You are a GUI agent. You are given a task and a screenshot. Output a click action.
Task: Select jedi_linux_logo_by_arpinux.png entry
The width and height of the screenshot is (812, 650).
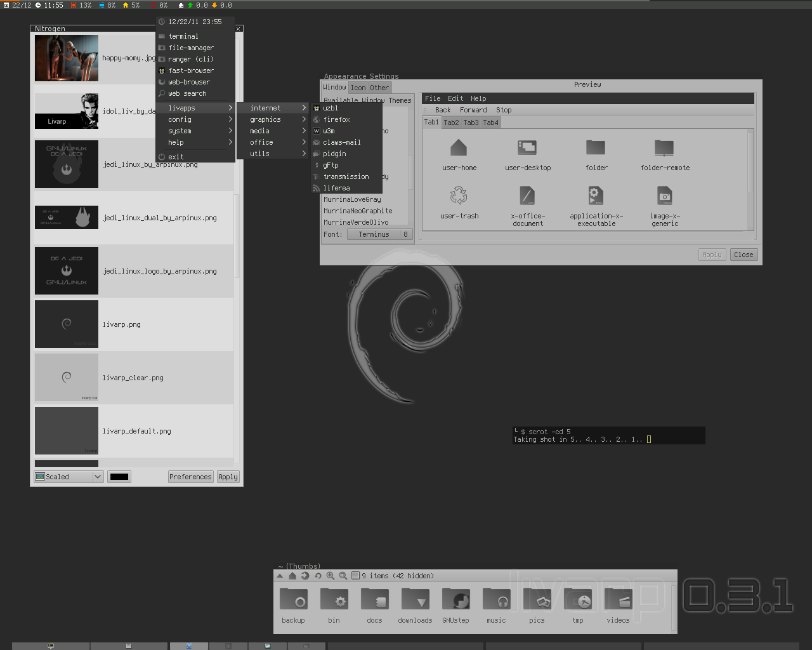click(x=134, y=271)
